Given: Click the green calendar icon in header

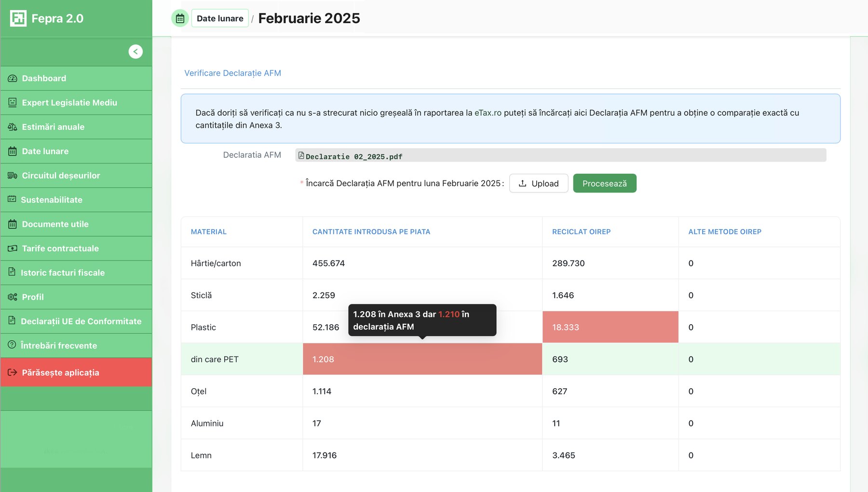Looking at the screenshot, I should (x=180, y=18).
